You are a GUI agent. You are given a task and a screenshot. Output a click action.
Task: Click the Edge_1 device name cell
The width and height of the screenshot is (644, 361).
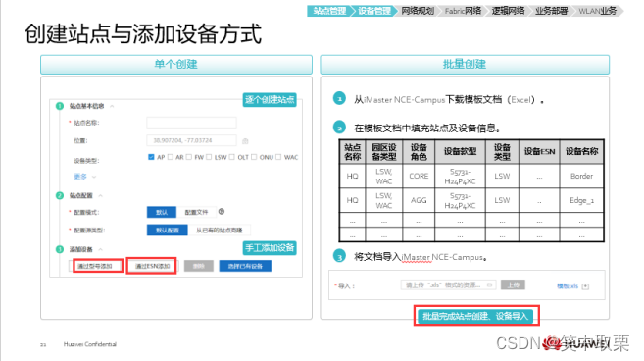click(x=581, y=200)
